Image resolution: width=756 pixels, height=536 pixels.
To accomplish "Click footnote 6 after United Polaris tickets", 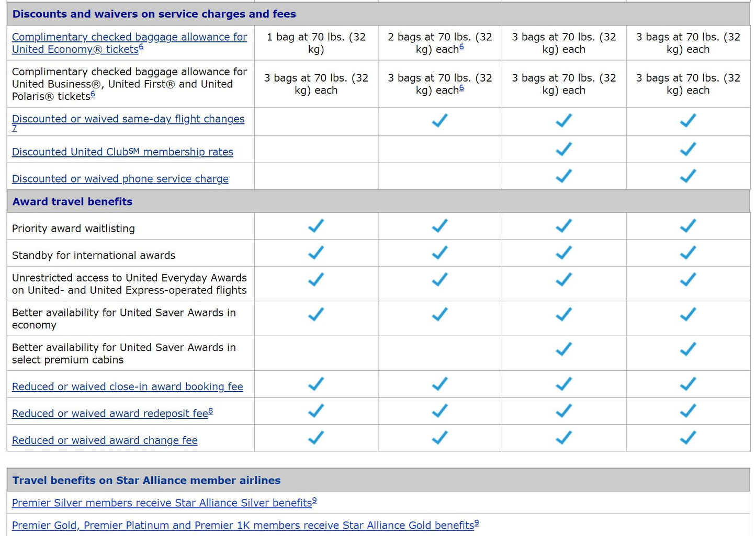I will [93, 94].
